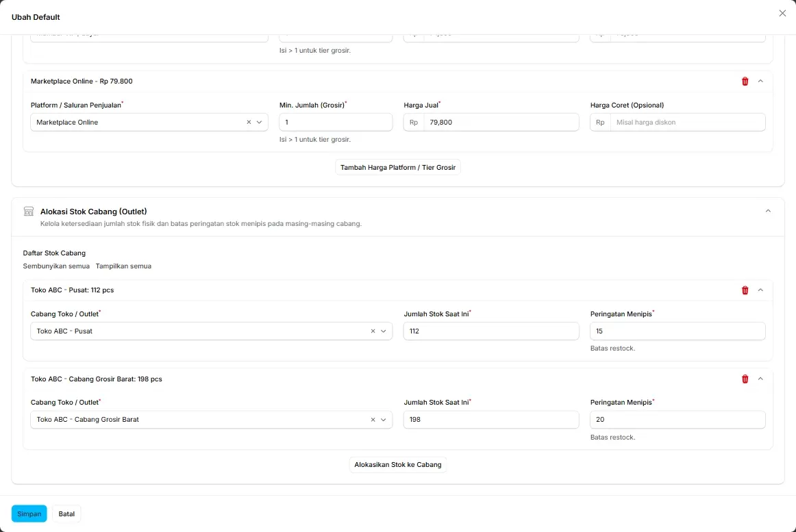The image size is (796, 532).
Task: Collapse the Marketplace Online price panel
Action: [x=760, y=81]
